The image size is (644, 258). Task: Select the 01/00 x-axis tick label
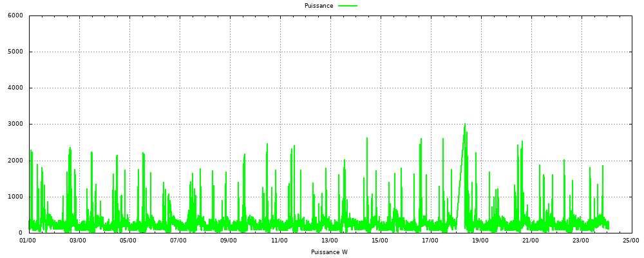click(x=28, y=241)
